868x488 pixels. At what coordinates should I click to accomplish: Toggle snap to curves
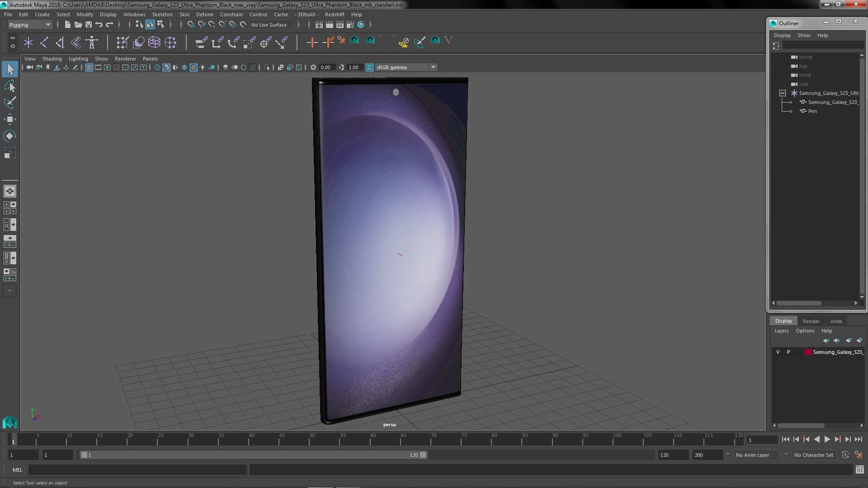point(201,24)
